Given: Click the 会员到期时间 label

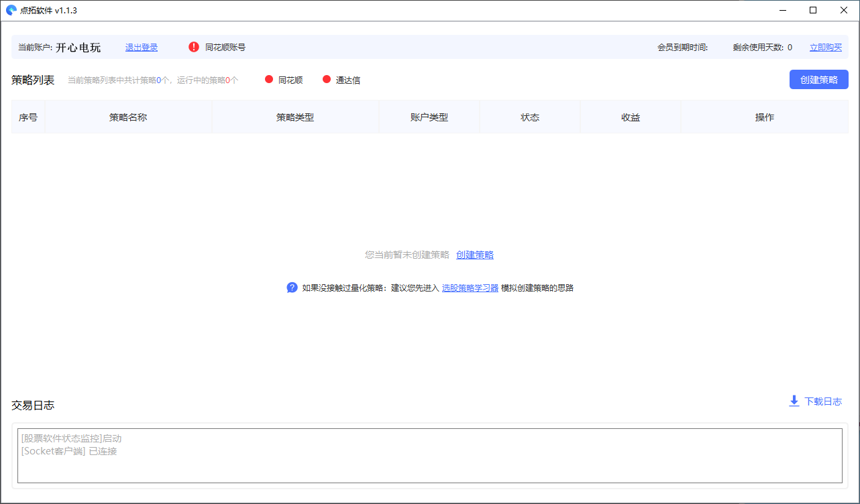Looking at the screenshot, I should pyautogui.click(x=683, y=48).
